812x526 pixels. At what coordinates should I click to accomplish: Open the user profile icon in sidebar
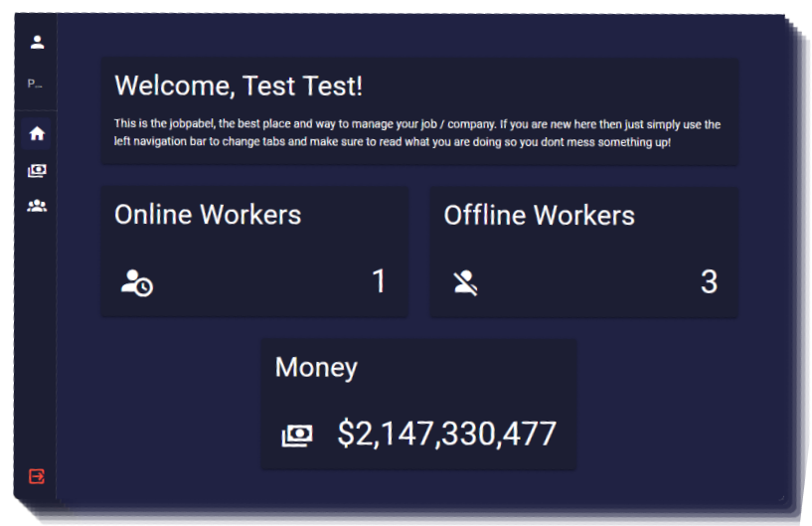click(x=37, y=42)
